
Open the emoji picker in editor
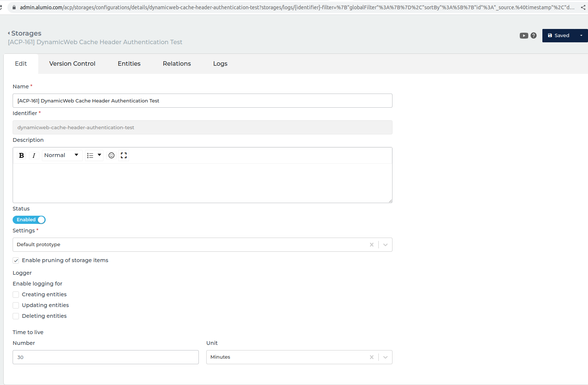(111, 156)
